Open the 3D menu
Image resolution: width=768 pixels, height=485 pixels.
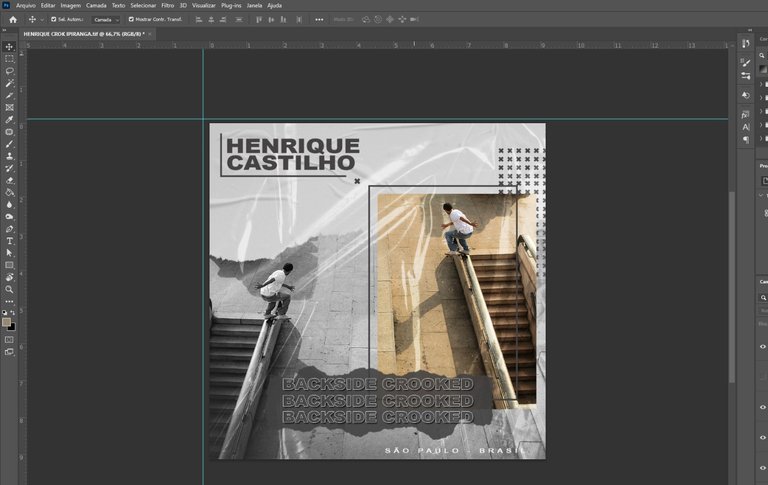pyautogui.click(x=183, y=5)
